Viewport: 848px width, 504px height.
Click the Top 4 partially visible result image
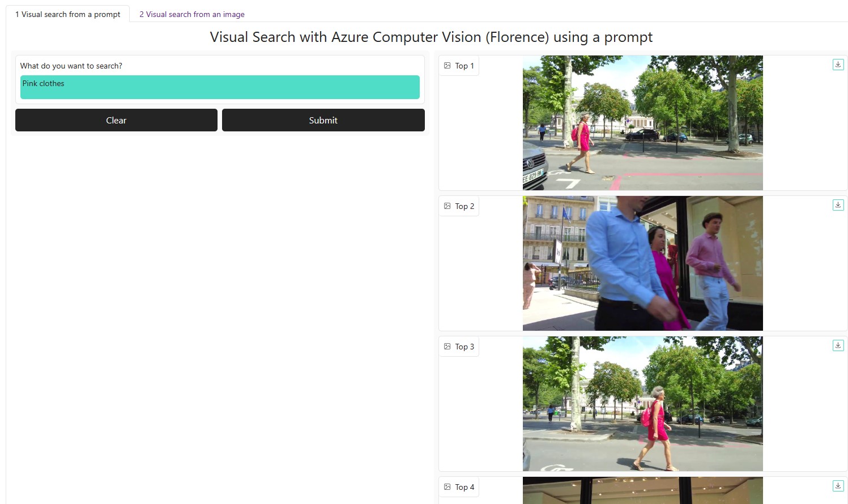coord(643,490)
